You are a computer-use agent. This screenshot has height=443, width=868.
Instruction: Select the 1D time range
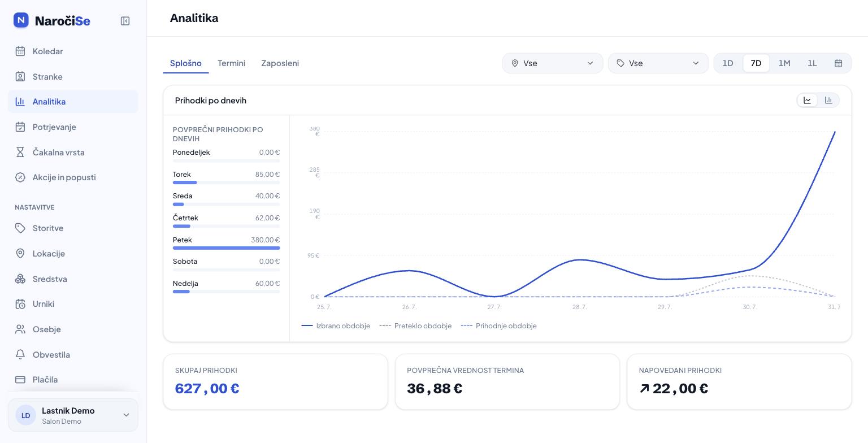pos(728,63)
